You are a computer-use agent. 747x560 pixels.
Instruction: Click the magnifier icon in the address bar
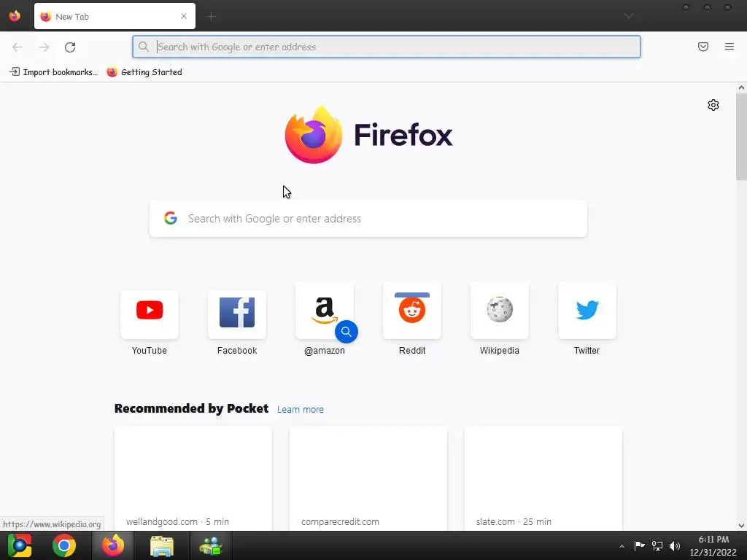(x=144, y=47)
